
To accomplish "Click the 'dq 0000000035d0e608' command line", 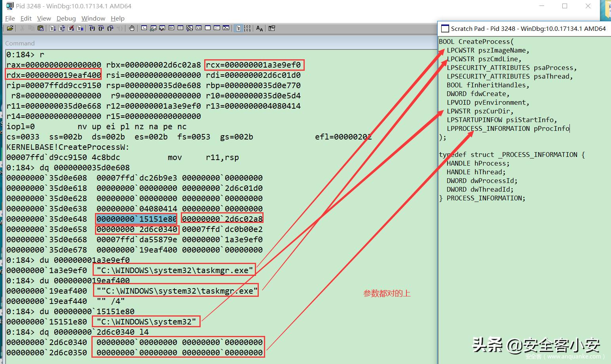I will click(x=85, y=168).
